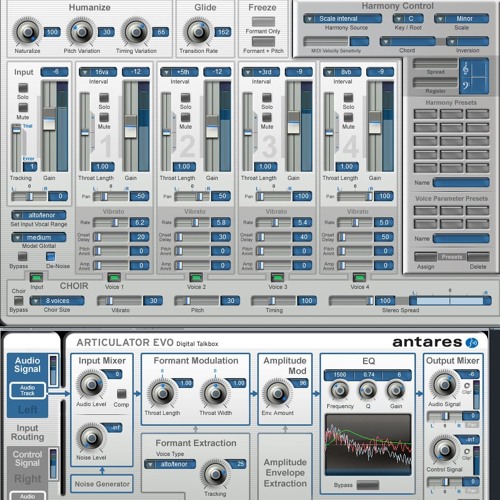Open the voice 4 8vb Interval dropdown

[342, 72]
